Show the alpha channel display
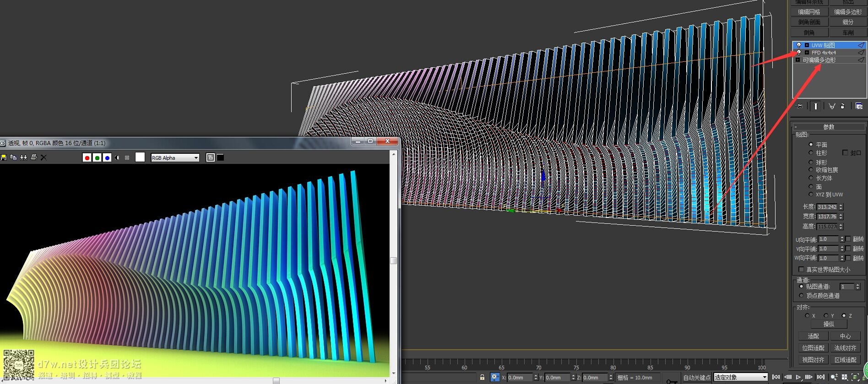Image resolution: width=868 pixels, height=384 pixels. pyautogui.click(x=117, y=157)
